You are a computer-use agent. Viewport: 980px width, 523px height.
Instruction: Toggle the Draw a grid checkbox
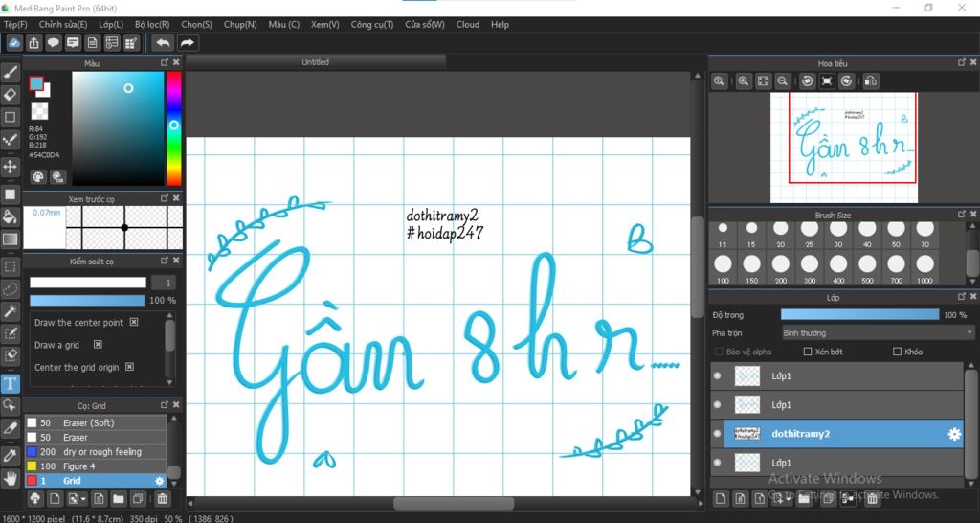(98, 345)
